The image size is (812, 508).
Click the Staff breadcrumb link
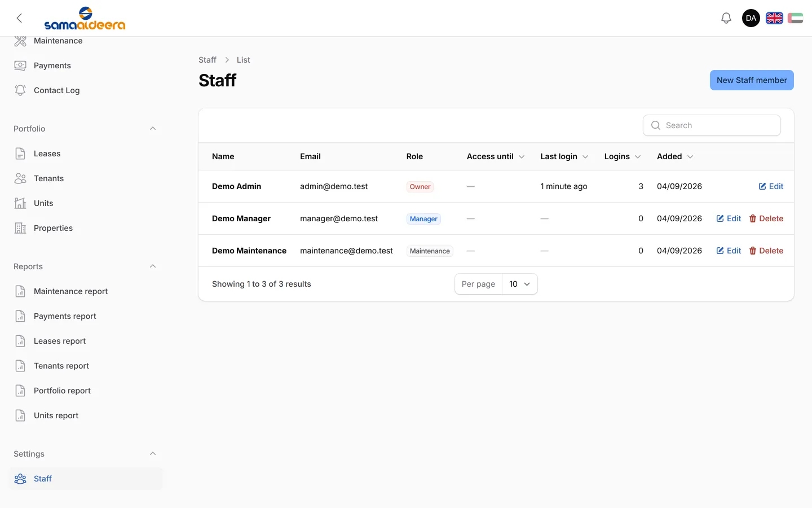(208, 60)
